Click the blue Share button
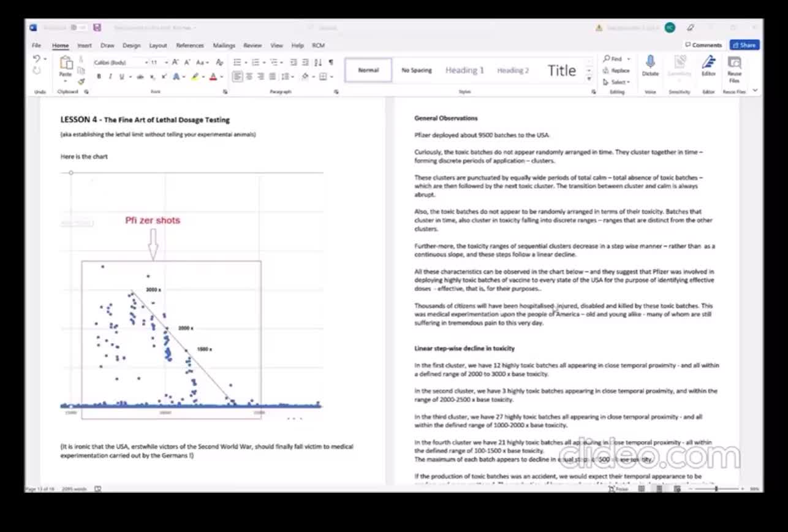 744,45
